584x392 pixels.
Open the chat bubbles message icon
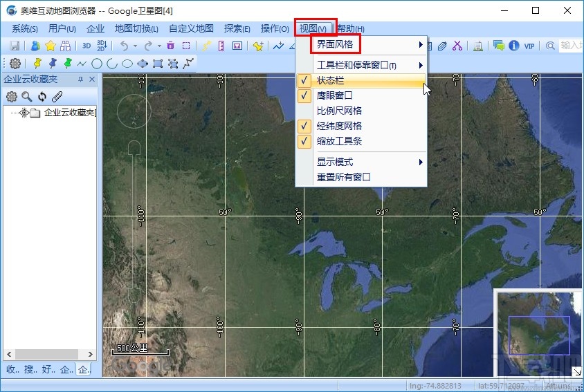(x=499, y=46)
